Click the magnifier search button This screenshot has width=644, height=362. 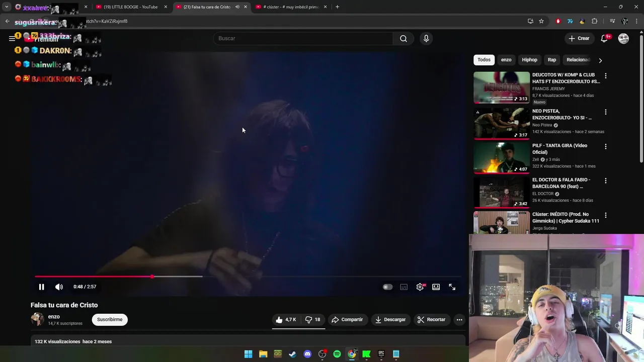click(404, 38)
